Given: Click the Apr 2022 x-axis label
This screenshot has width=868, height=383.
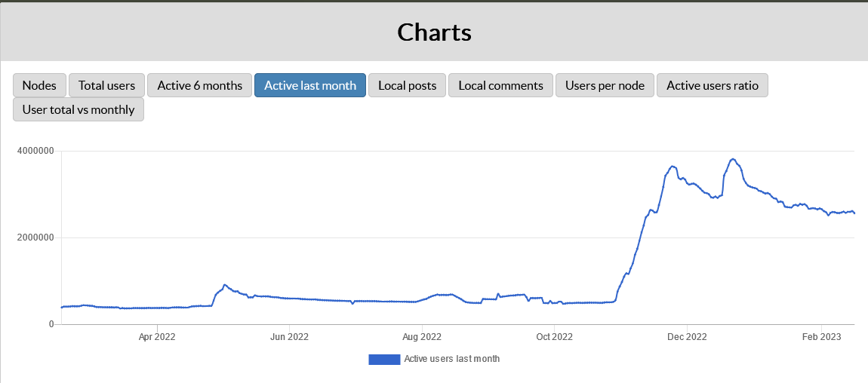Looking at the screenshot, I should [x=157, y=337].
